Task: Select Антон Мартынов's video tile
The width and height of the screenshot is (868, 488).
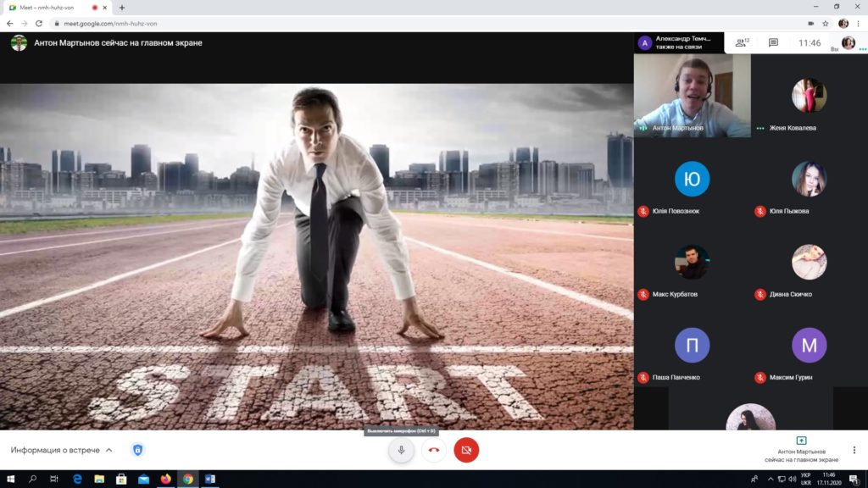Action: coord(692,95)
